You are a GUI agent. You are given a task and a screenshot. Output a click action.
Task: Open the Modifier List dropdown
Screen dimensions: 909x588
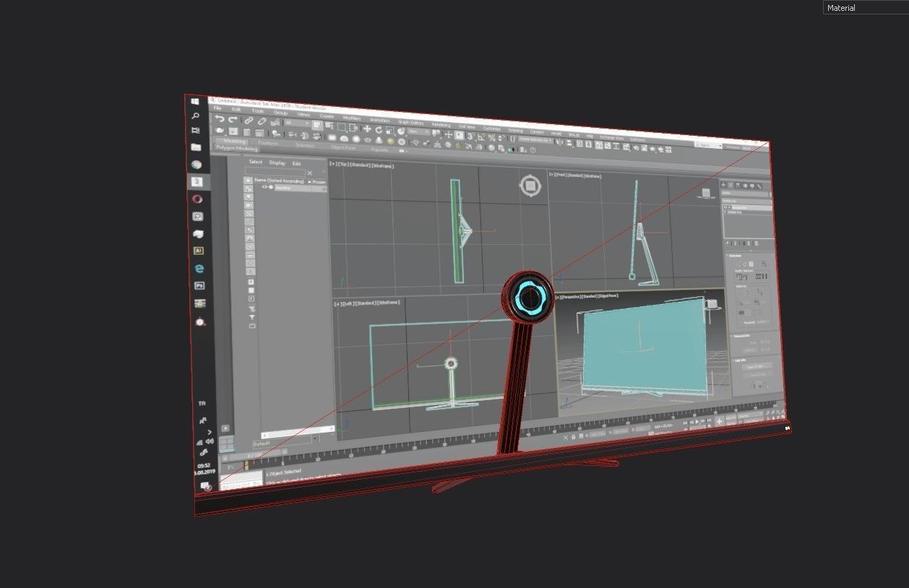(x=746, y=202)
